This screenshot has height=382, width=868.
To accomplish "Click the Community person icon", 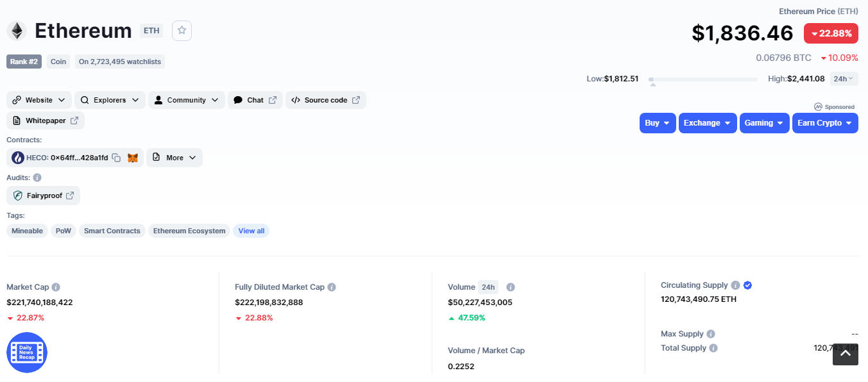I will click(x=158, y=100).
